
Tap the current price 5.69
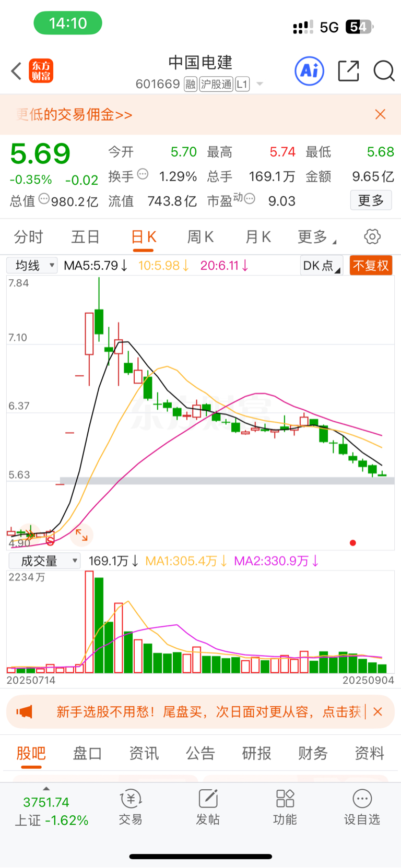point(40,154)
